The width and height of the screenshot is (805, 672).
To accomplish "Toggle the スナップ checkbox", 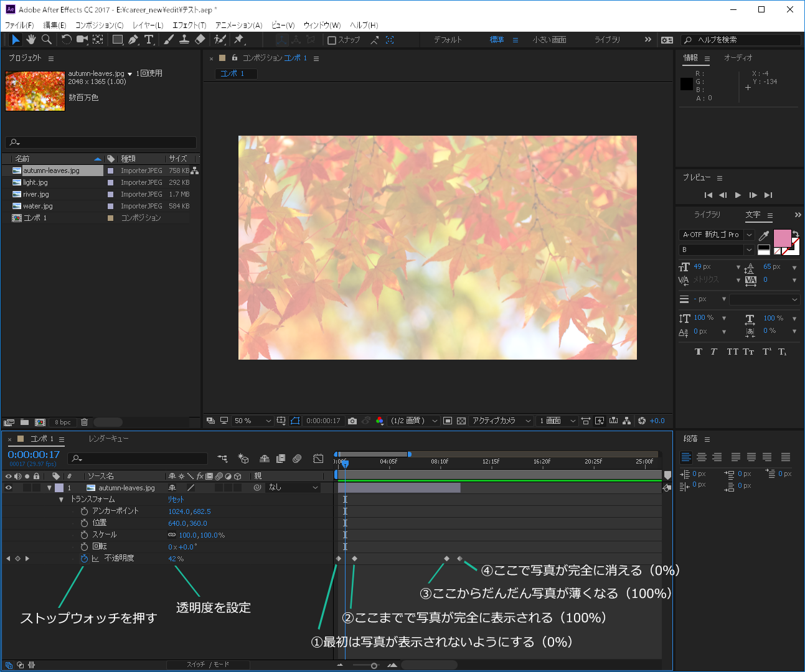I will (x=332, y=40).
